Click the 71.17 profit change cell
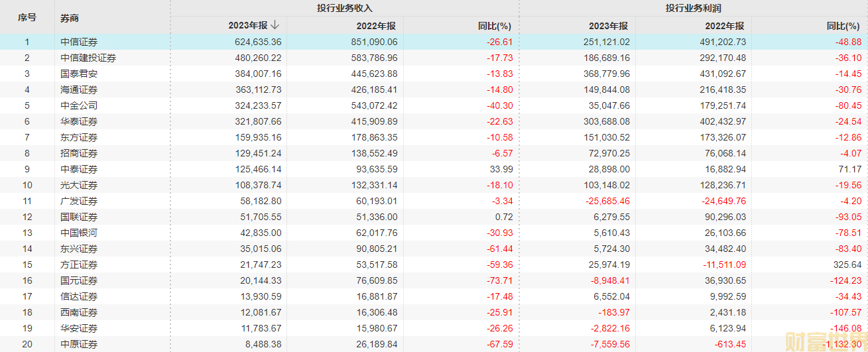 [851, 169]
